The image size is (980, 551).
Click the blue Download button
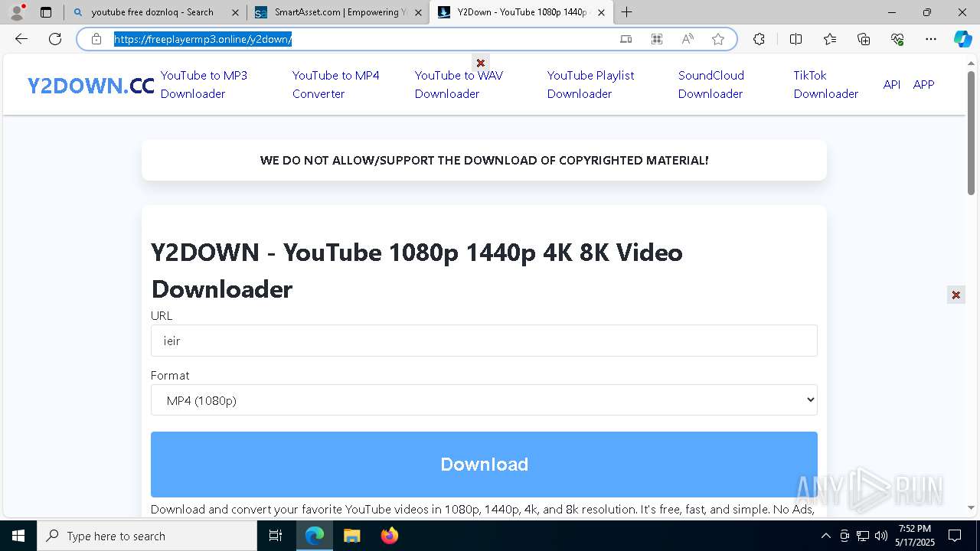(x=484, y=465)
